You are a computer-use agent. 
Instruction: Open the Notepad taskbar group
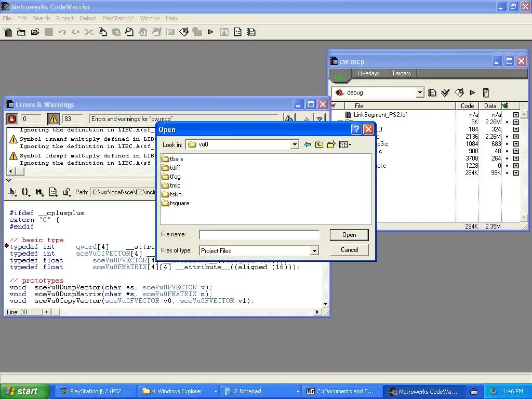point(260,391)
